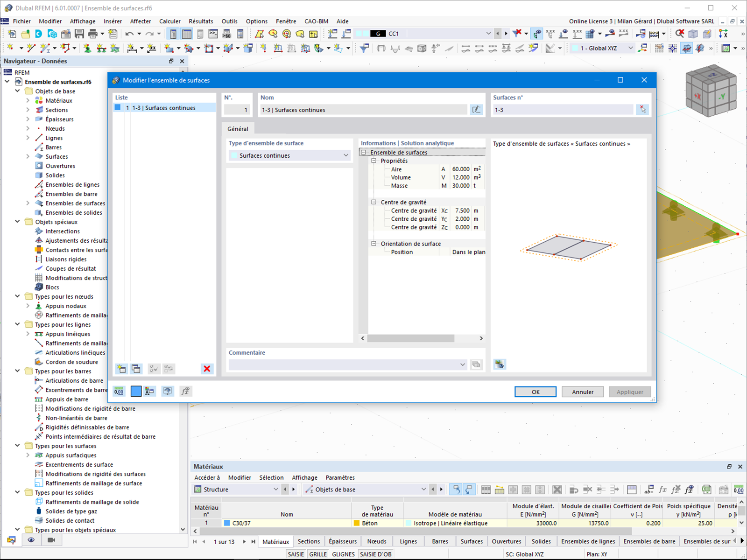Open Accéder à in the Matériaux panel
This screenshot has width=747, height=560.
point(207,478)
